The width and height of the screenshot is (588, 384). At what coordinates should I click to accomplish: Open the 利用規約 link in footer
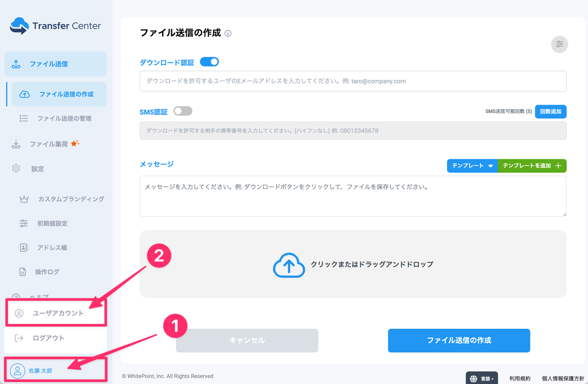point(520,378)
